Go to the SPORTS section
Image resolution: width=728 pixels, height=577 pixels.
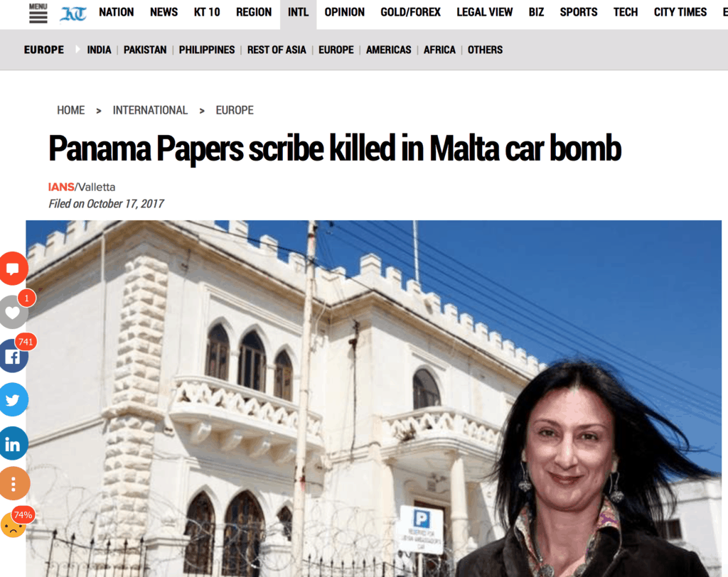(579, 12)
